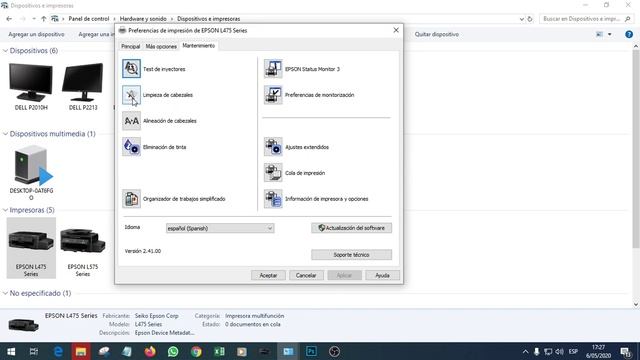
Task: Click Agregar un dispositivo in toolbar
Action: (36, 34)
